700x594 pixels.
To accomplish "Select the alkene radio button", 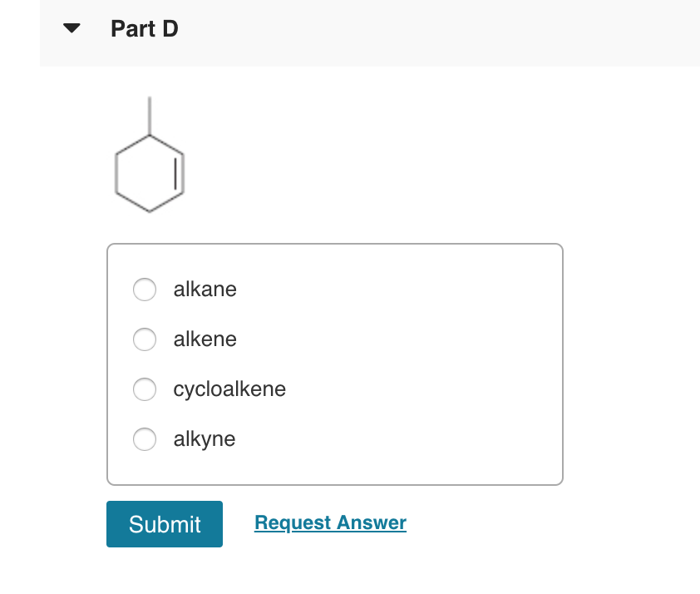I will pos(145,339).
